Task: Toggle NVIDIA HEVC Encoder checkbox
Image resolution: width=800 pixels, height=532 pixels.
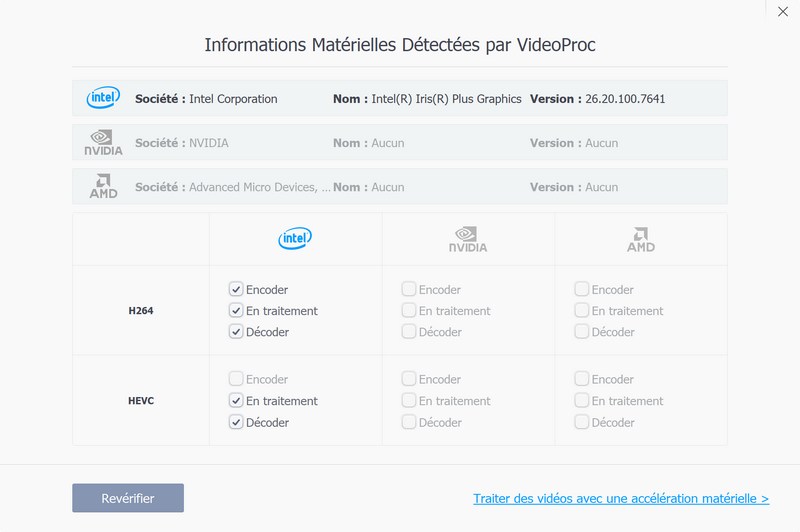Action: (409, 378)
